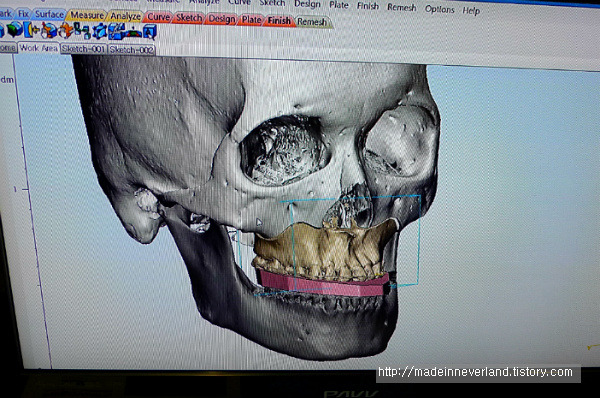600x398 pixels.
Task: Open the red Design toolbar tab
Action: [222, 19]
